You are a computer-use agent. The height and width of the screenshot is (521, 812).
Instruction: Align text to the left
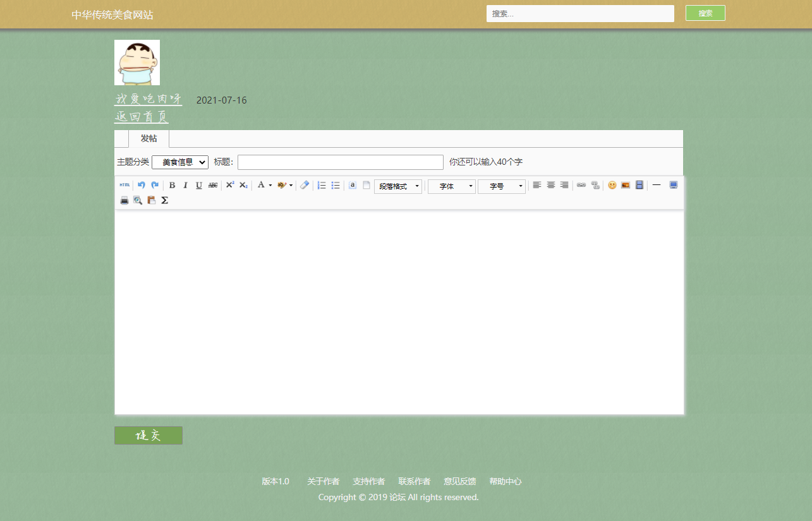537,185
